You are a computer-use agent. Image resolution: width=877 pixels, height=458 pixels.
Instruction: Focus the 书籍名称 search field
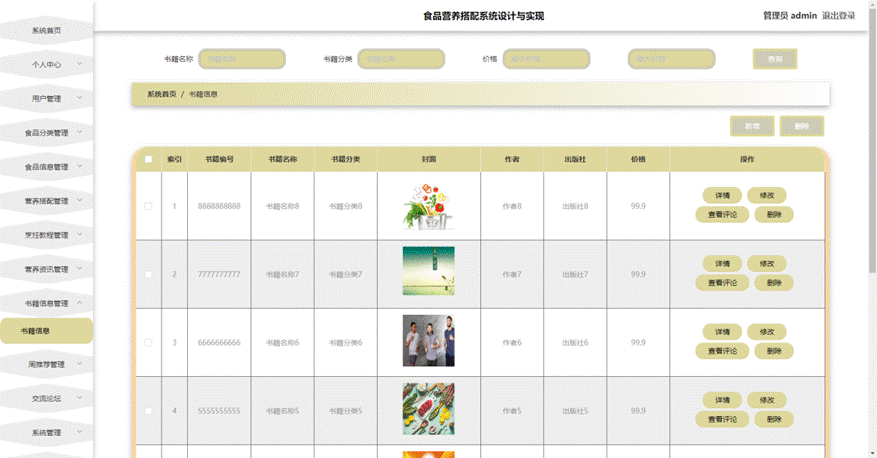(242, 59)
